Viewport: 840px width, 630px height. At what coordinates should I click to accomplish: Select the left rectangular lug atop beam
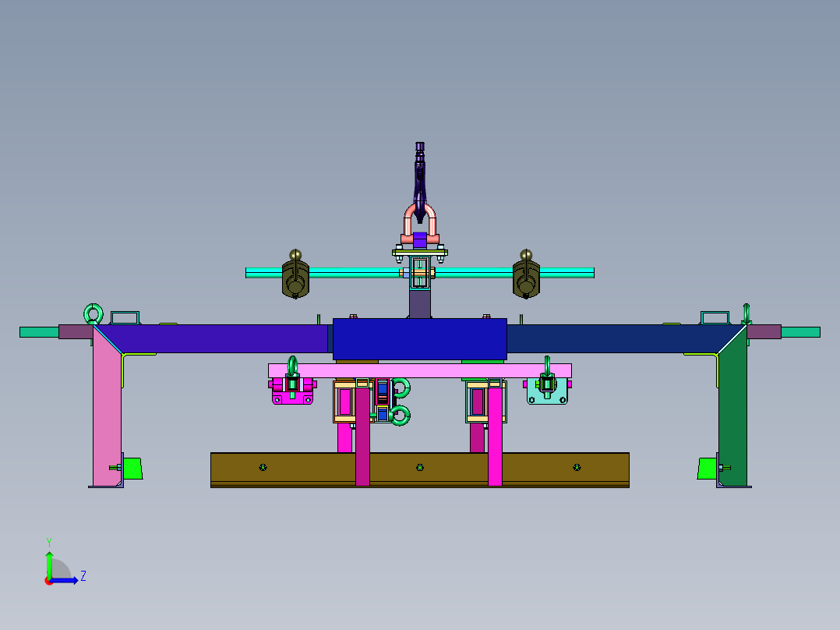pos(125,318)
